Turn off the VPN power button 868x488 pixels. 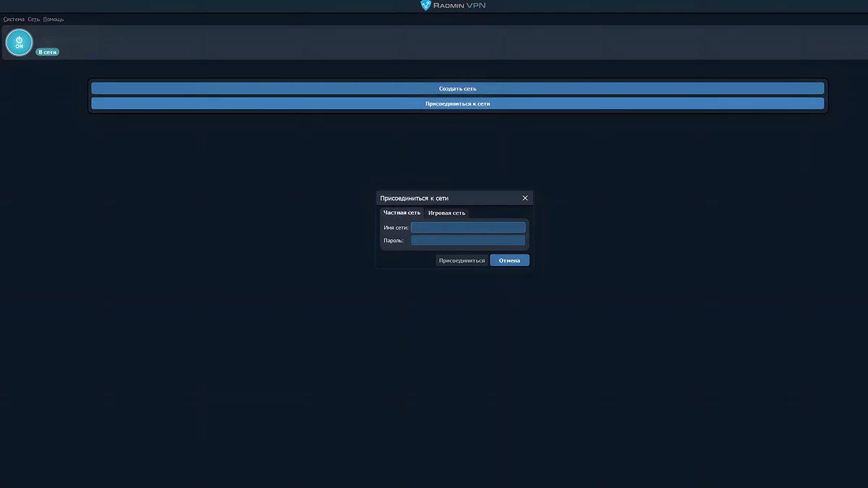[x=20, y=43]
